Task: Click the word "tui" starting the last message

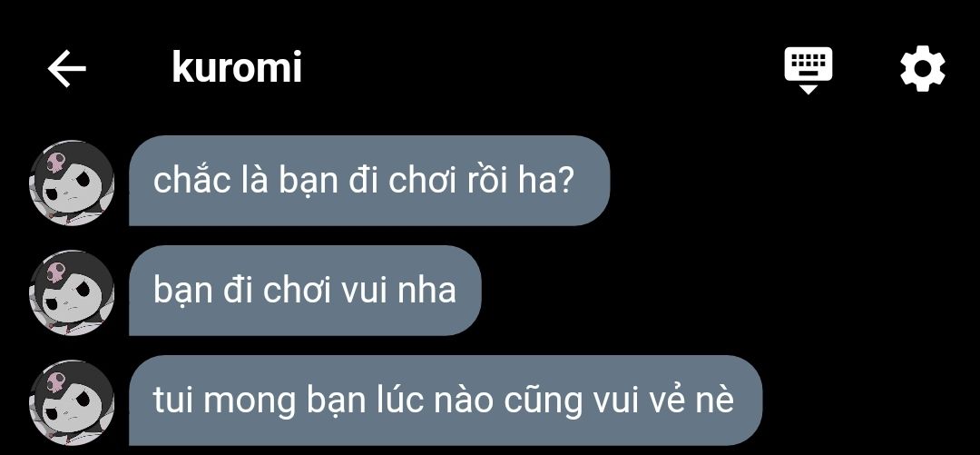Action: 173,401
